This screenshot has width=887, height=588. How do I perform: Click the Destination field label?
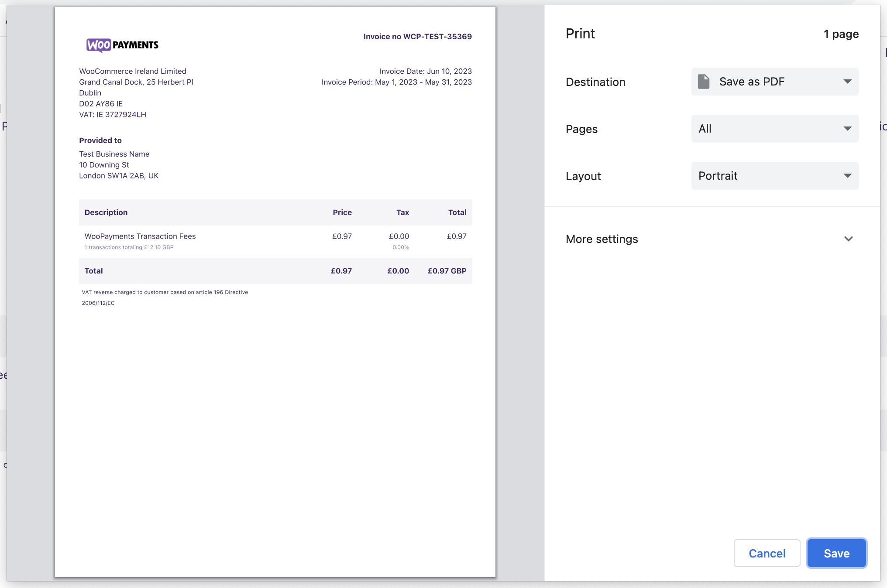click(x=595, y=82)
